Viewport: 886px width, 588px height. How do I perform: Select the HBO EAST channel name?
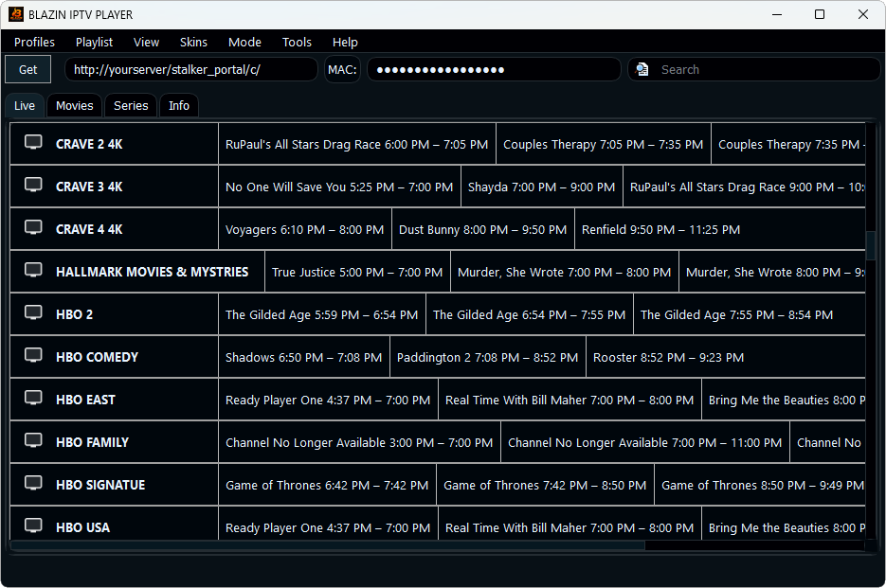tap(85, 400)
